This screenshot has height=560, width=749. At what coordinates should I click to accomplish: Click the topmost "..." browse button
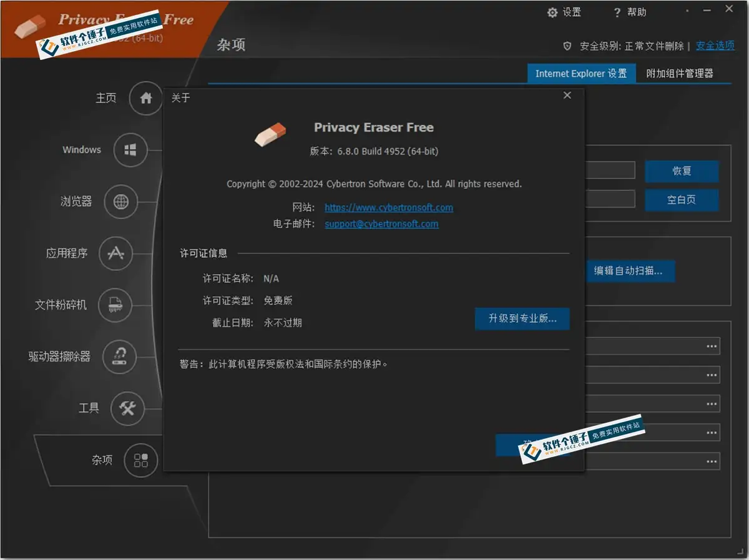coord(712,346)
